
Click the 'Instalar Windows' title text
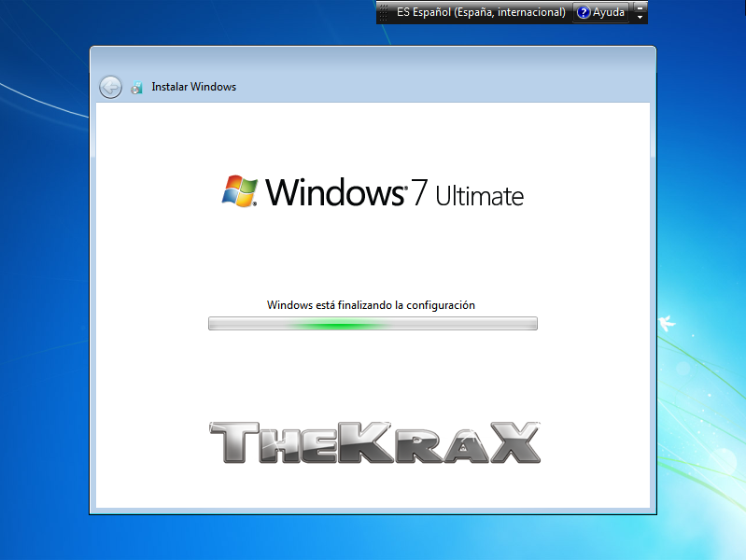[193, 87]
